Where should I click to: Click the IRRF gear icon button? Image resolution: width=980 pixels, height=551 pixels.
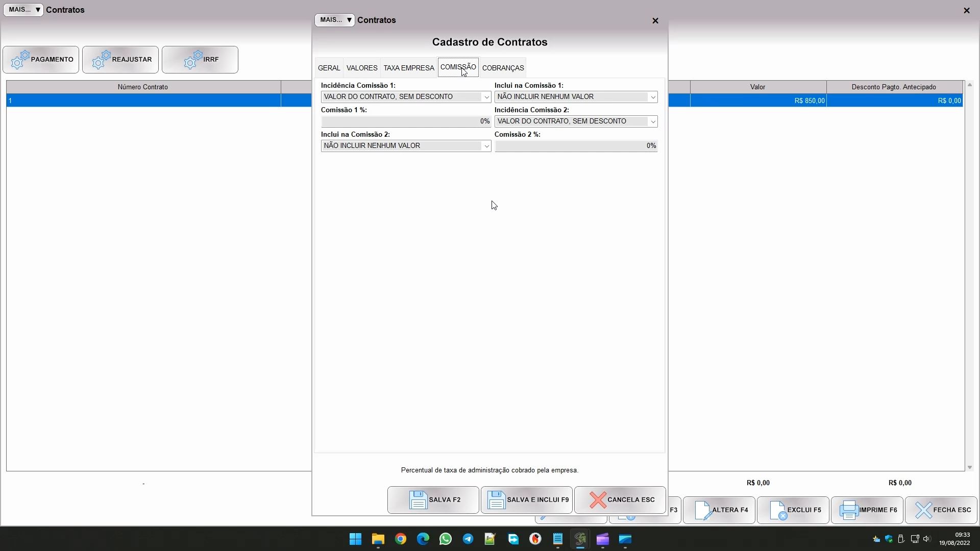point(193,60)
